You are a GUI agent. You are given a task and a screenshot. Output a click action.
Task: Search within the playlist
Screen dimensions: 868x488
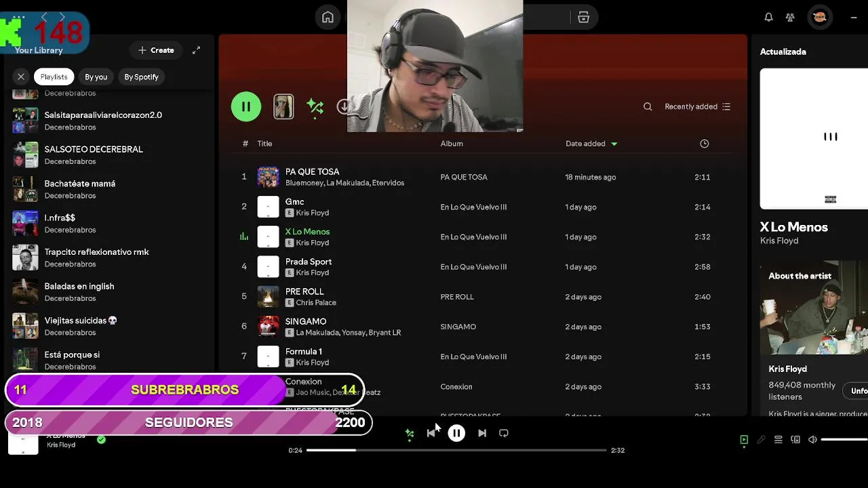pyautogui.click(x=648, y=106)
